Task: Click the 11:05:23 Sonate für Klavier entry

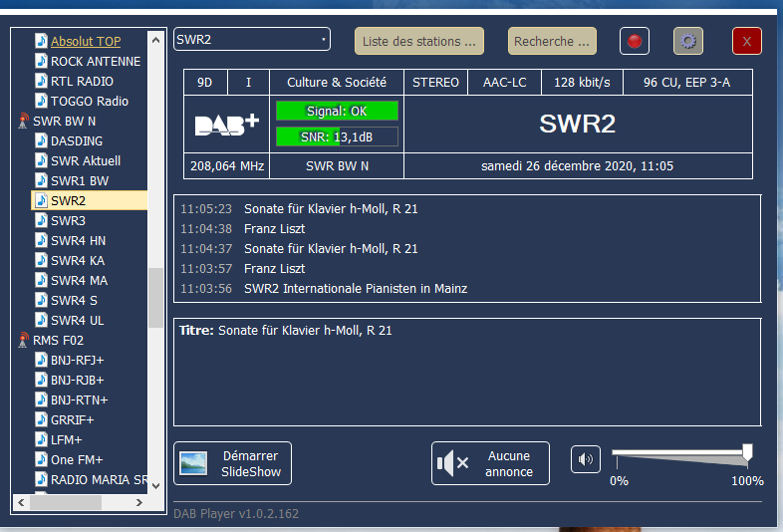Action: pos(299,209)
